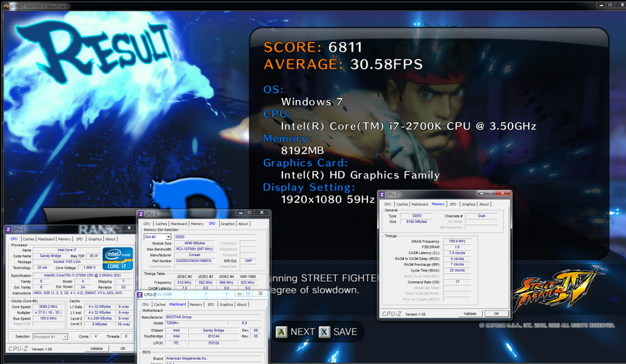Click the Channels # value Dual
Screen dimensions: 626x364
[x=481, y=215]
